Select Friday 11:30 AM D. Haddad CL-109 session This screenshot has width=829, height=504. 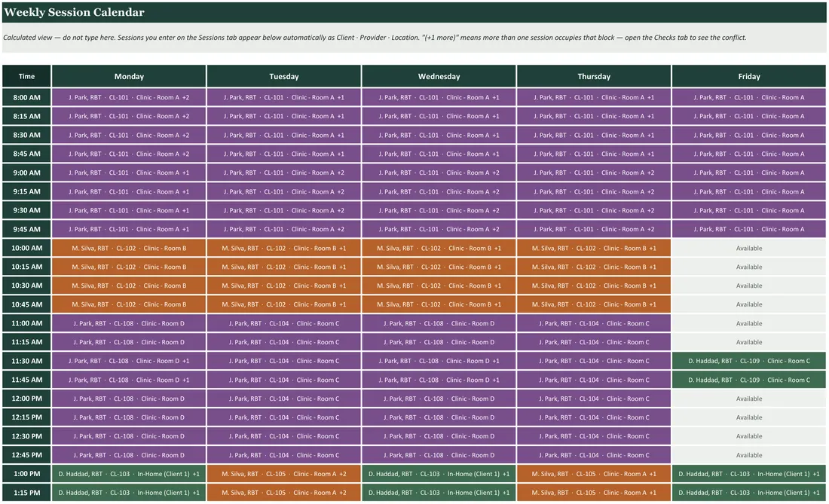coord(748,361)
